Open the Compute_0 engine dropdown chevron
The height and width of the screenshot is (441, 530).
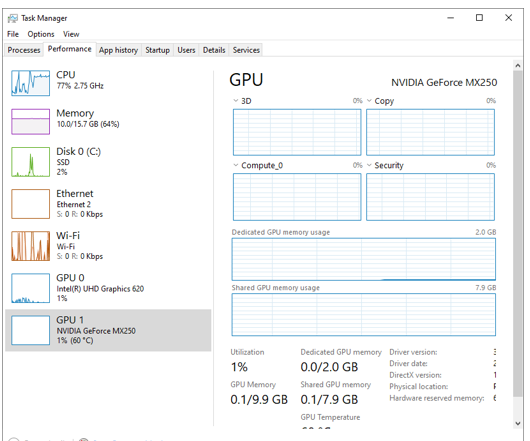coord(236,165)
